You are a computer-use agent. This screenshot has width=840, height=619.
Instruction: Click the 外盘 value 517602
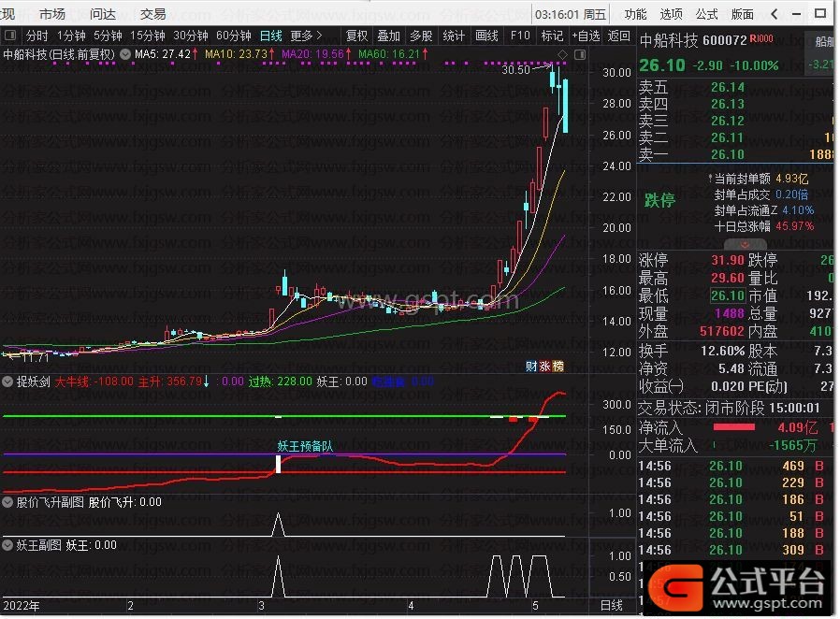721,331
